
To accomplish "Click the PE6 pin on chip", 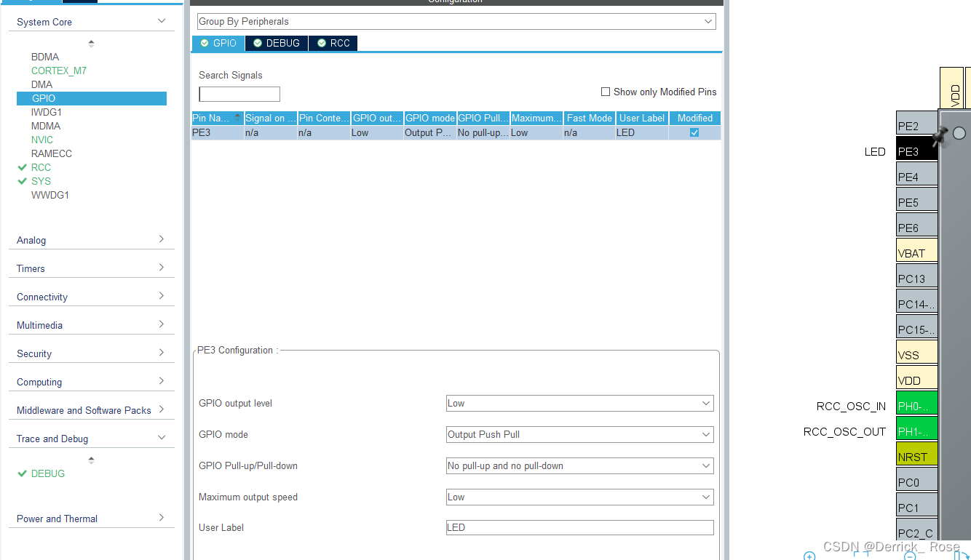I will [916, 225].
